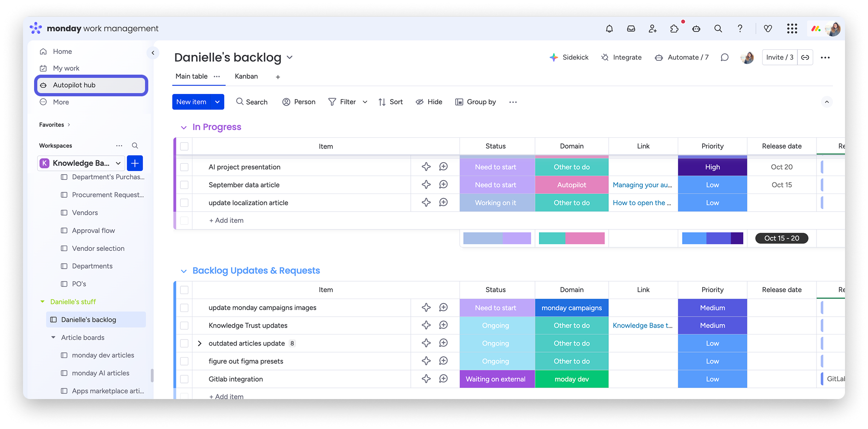Open the products switcher grid
868x429 pixels.
792,29
